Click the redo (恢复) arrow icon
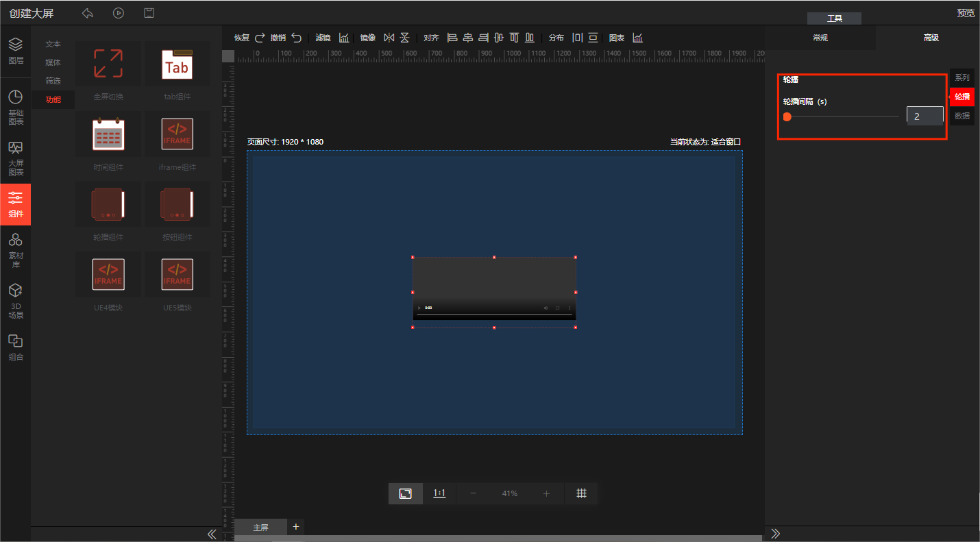This screenshot has height=542, width=980. coord(260,38)
